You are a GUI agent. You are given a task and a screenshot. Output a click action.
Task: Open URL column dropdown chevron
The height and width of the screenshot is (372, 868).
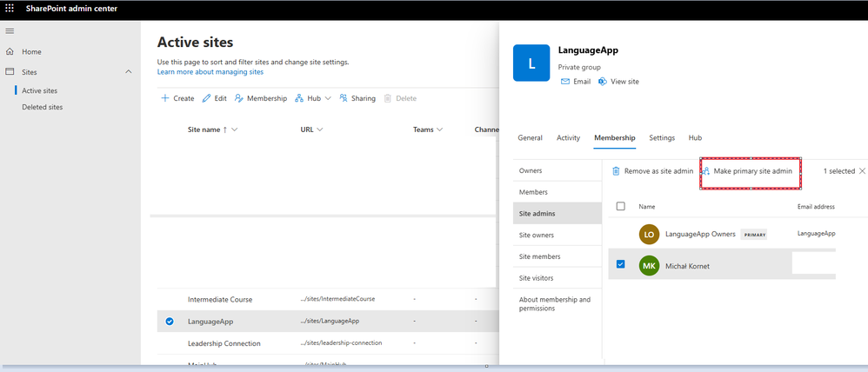click(x=320, y=130)
